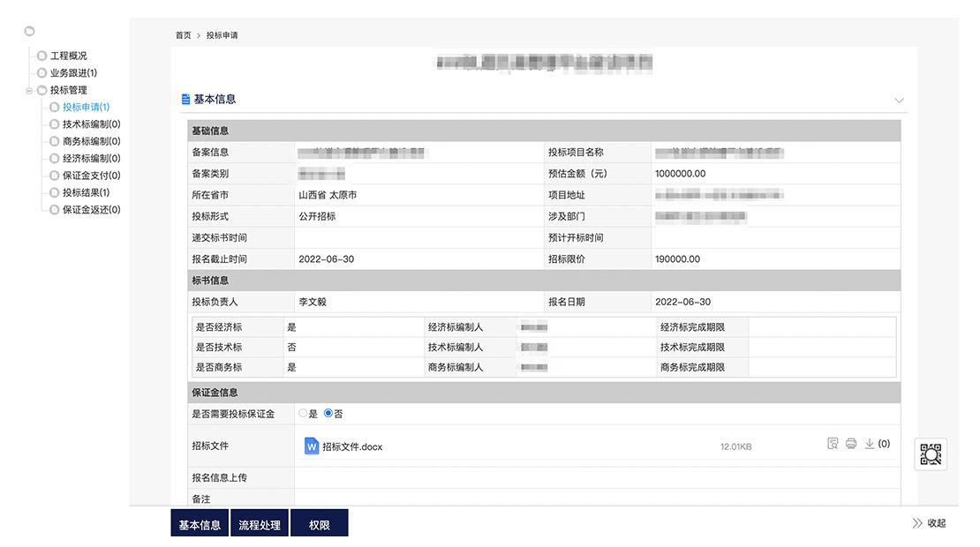Open the QR code scan button
The height and width of the screenshot is (547, 980).
pyautogui.click(x=931, y=454)
